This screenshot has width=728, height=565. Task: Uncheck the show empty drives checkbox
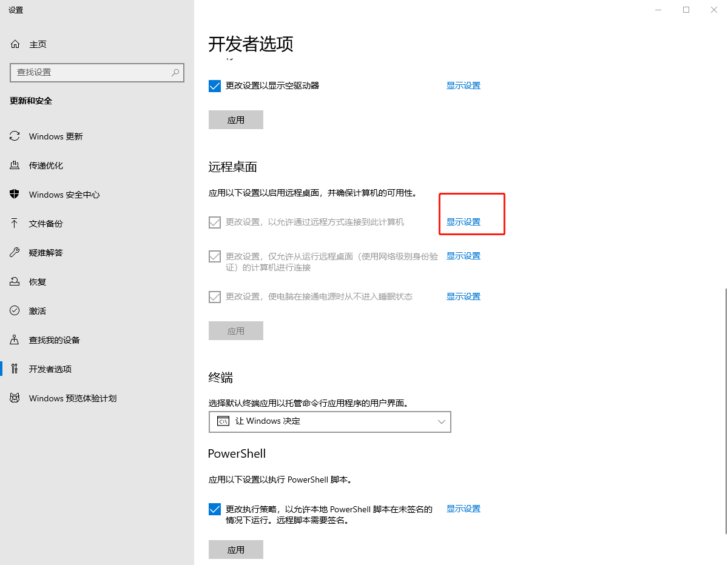click(215, 86)
